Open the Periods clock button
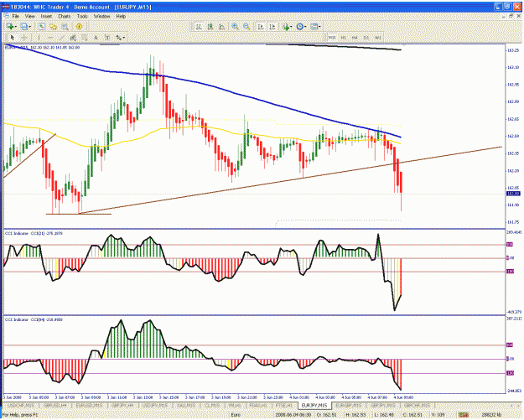This screenshot has height=420, width=524. pyautogui.click(x=300, y=27)
